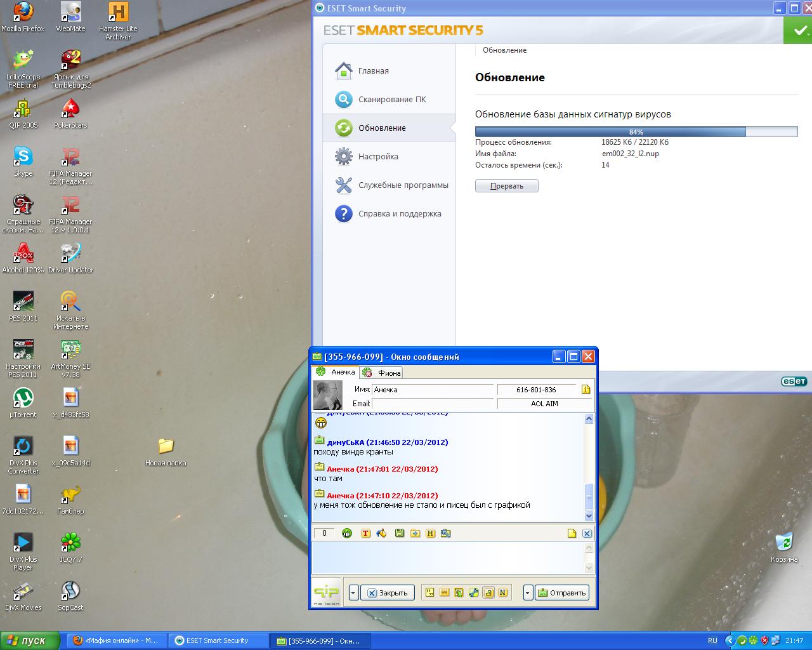Select the Skype desktop icon
The height and width of the screenshot is (650, 812).
(x=23, y=162)
